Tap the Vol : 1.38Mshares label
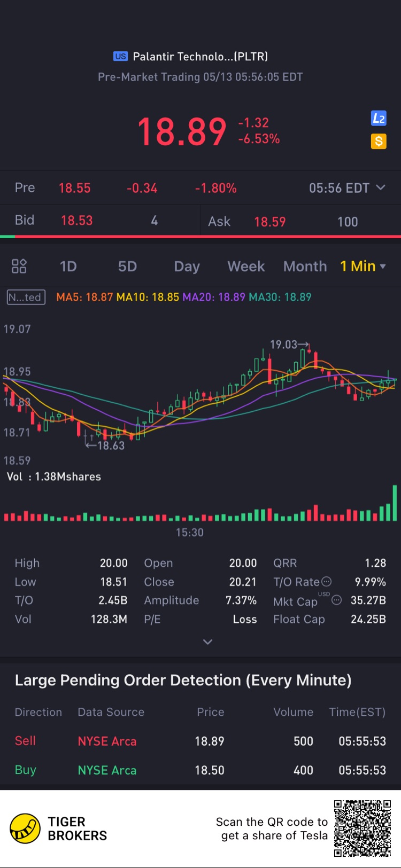 point(54,476)
